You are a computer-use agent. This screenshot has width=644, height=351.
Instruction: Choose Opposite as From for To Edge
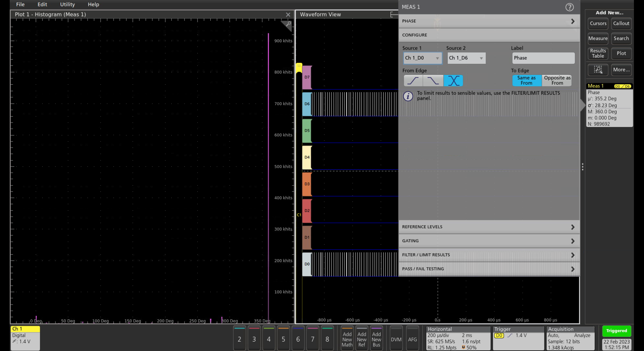[x=557, y=81]
